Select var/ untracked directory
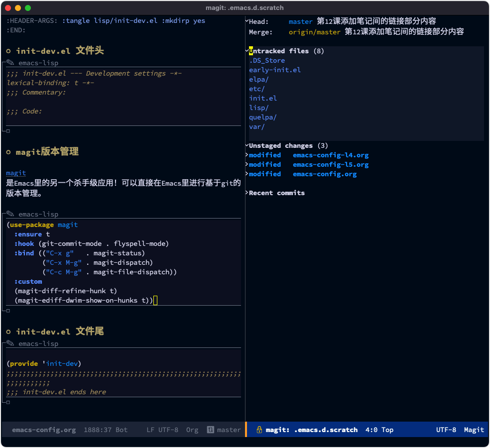This screenshot has height=448, width=490. pyautogui.click(x=257, y=126)
